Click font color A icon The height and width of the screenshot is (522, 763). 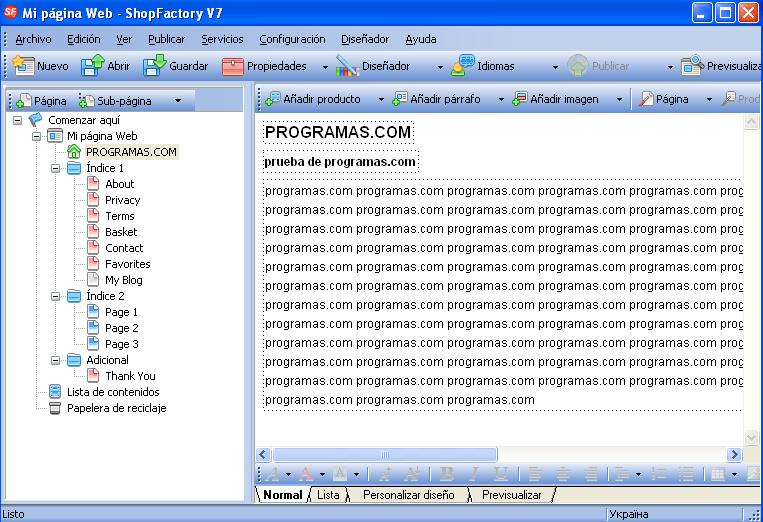(305, 473)
